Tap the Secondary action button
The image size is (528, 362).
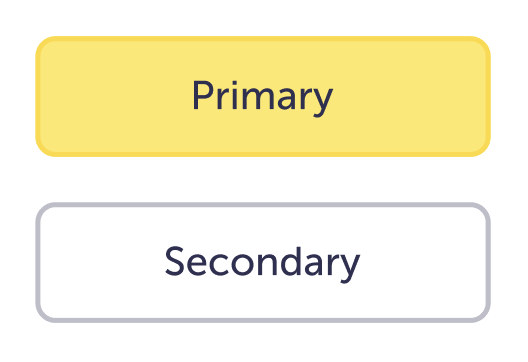263,262
